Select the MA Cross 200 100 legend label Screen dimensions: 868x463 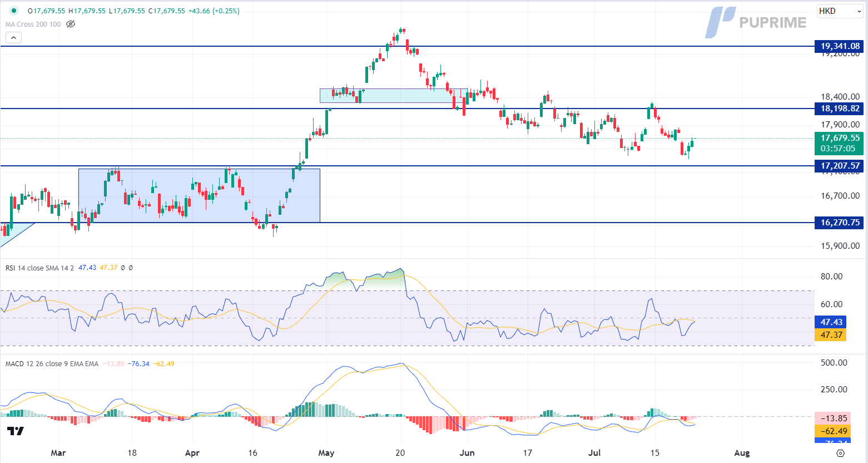(33, 24)
